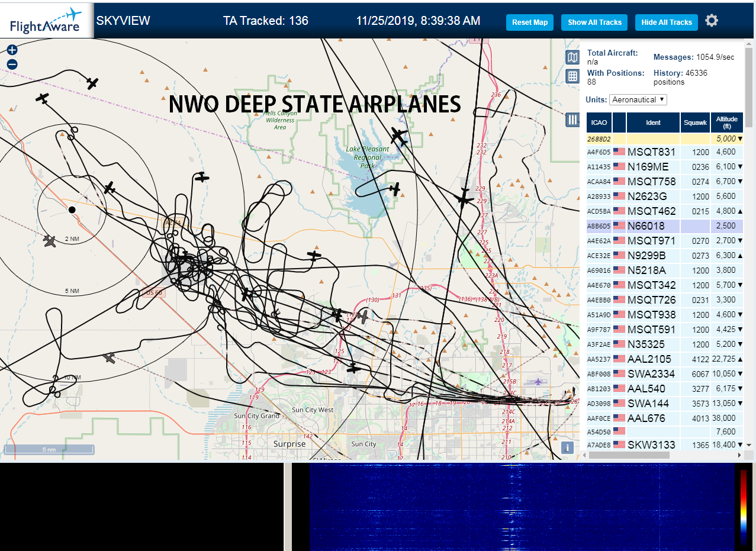Click ICAO code 2688D2 in yellow row

tap(599, 138)
